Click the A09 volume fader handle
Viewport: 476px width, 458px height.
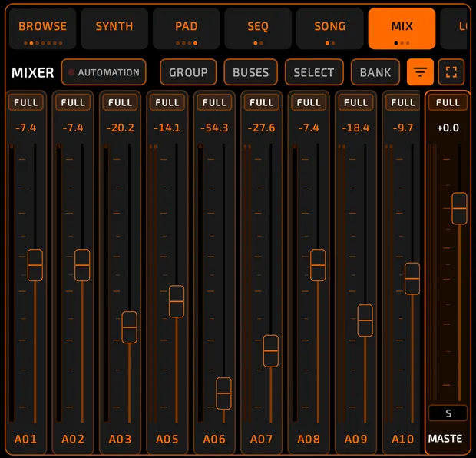pyautogui.click(x=365, y=320)
